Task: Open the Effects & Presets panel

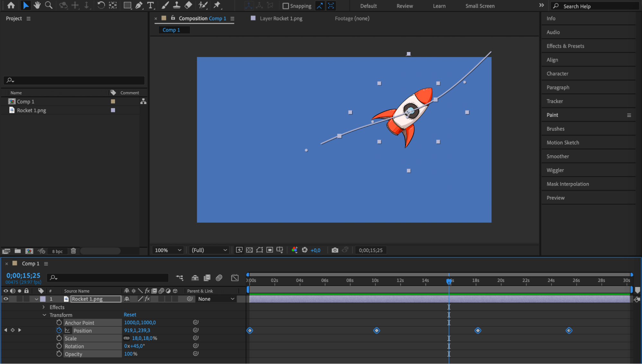Action: click(565, 46)
